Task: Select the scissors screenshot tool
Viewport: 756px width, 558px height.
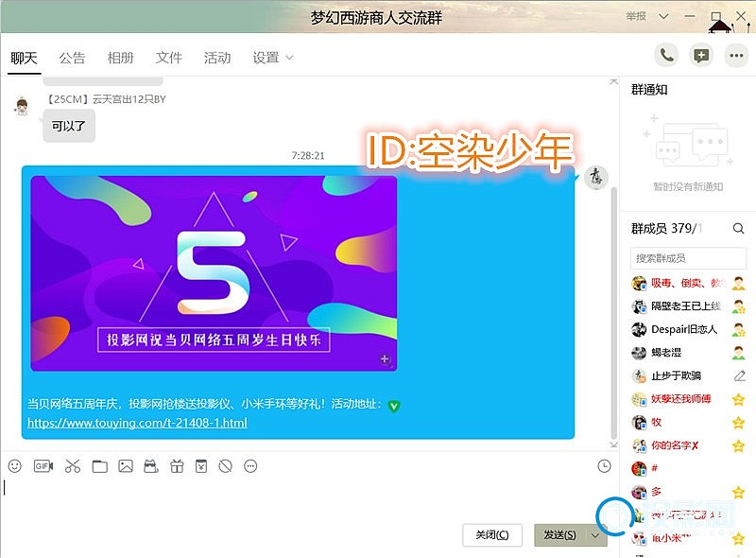Action: click(x=73, y=466)
